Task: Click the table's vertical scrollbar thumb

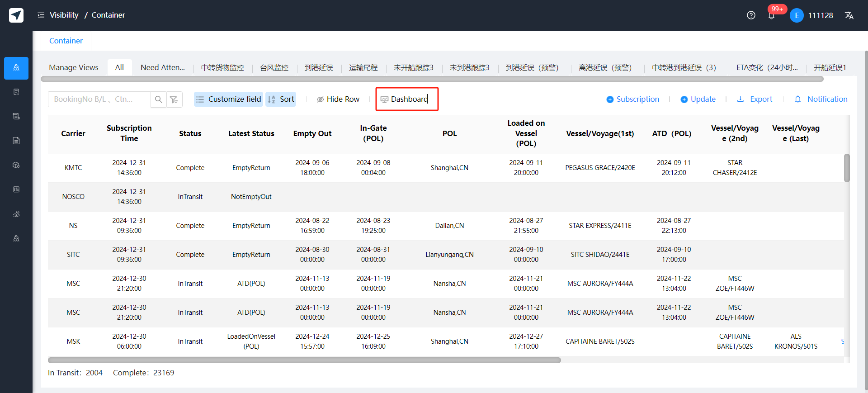Action: point(847,168)
